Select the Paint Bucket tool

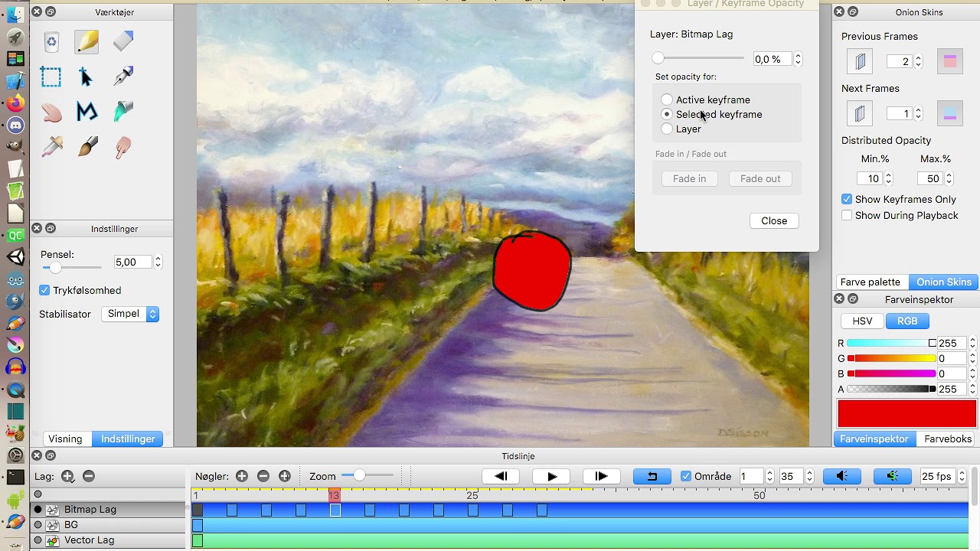click(x=122, y=112)
